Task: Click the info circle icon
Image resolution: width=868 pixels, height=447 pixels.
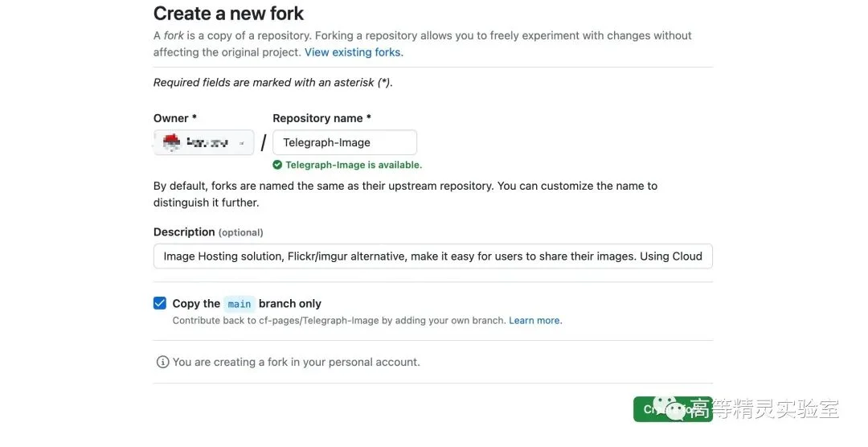Action: tap(162, 363)
